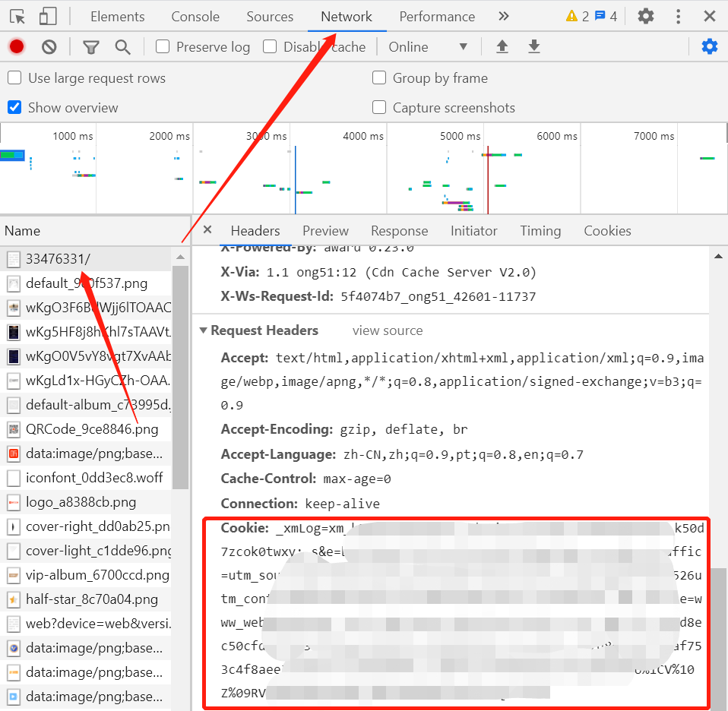Close the DevTools panel

710,16
